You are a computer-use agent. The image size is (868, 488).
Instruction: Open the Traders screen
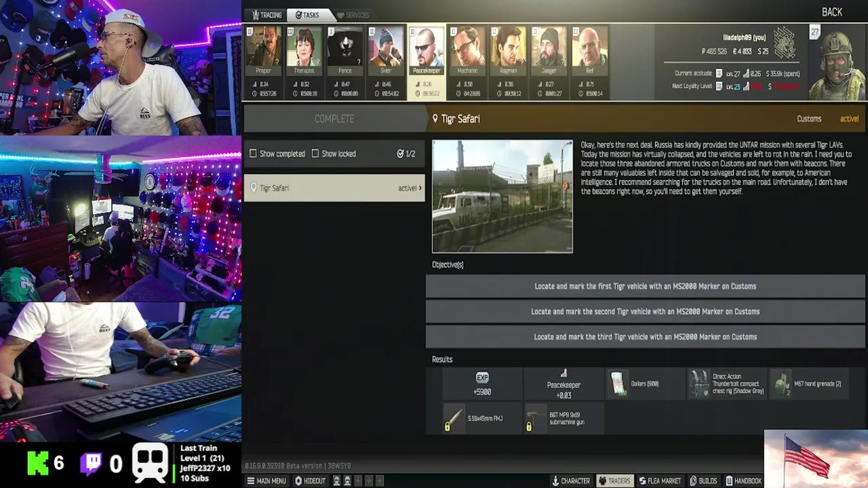point(614,481)
